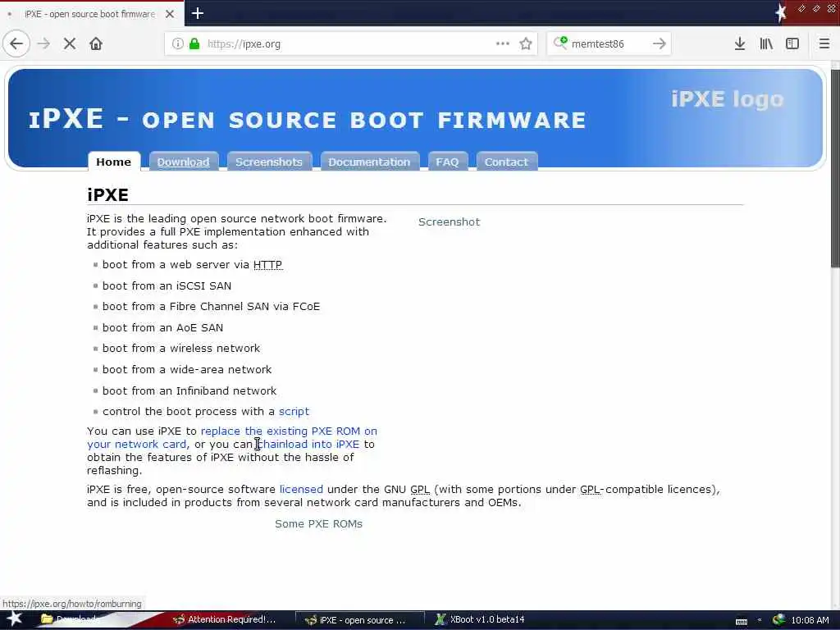This screenshot has width=840, height=630.
Task: Follow the HTTP abbreviation text
Action: [268, 265]
